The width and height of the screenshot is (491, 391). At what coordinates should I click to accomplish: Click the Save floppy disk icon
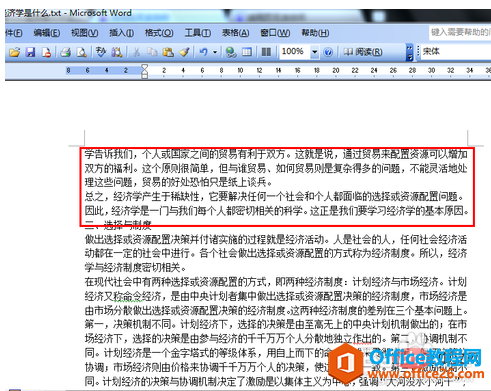click(x=31, y=52)
